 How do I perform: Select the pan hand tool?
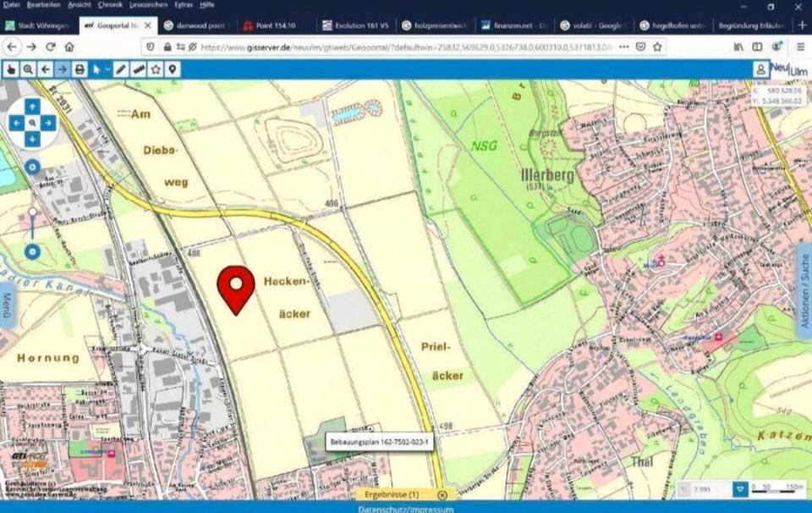coord(12,69)
